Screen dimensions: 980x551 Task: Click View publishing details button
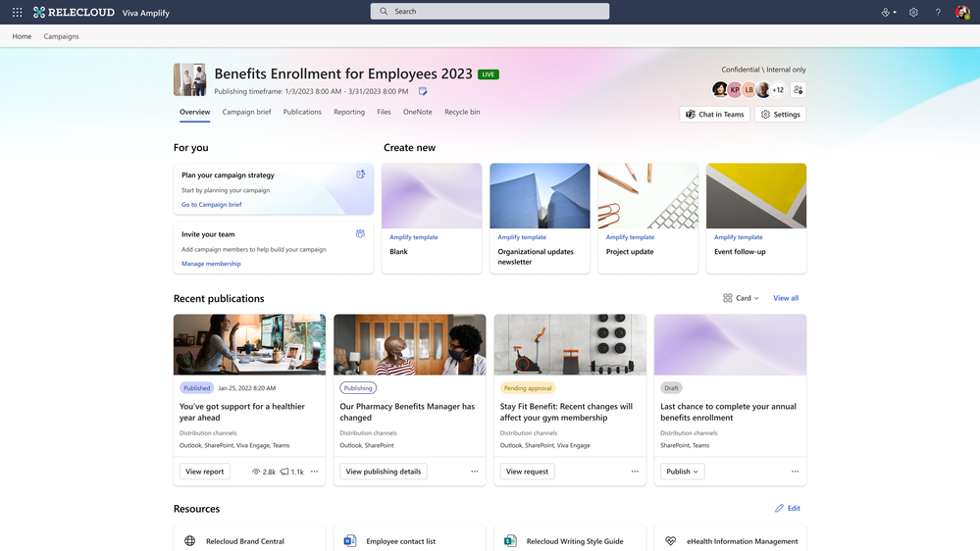coord(384,472)
